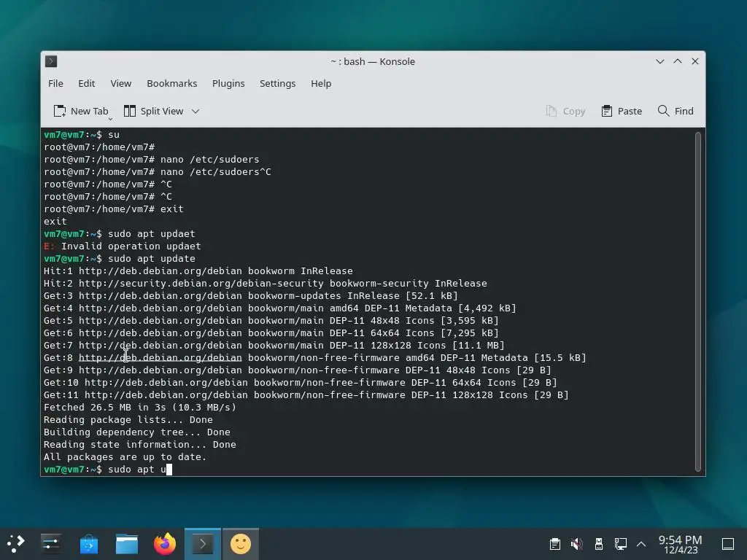The width and height of the screenshot is (747, 560).
Task: Open the Settings menu
Action: [x=277, y=83]
